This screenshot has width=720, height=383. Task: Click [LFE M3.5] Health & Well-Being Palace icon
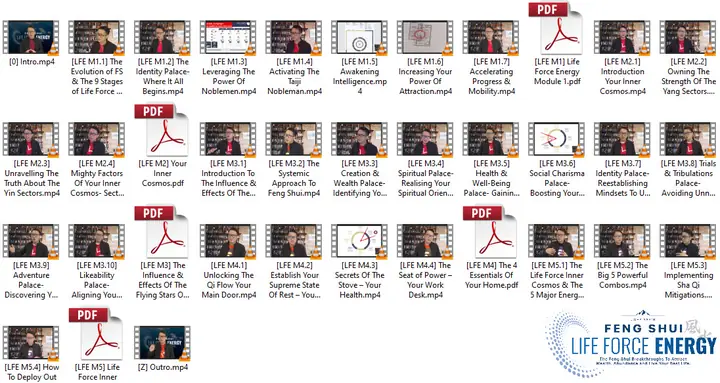click(491, 140)
